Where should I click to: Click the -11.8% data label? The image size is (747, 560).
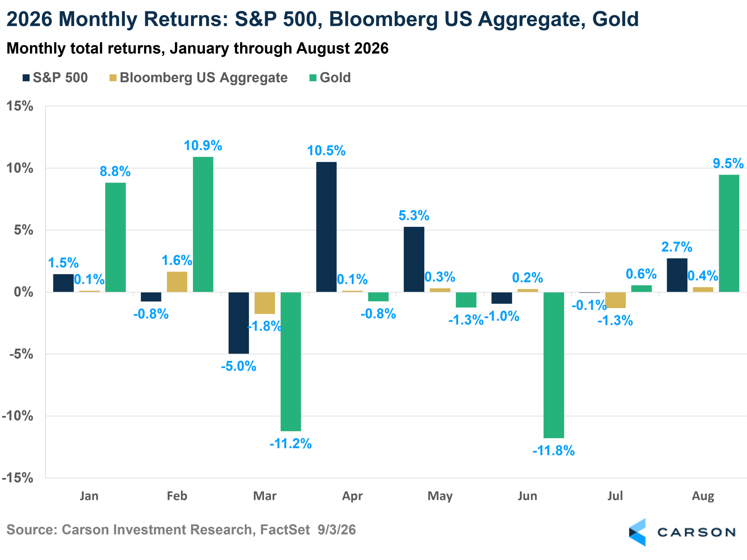coord(554,451)
